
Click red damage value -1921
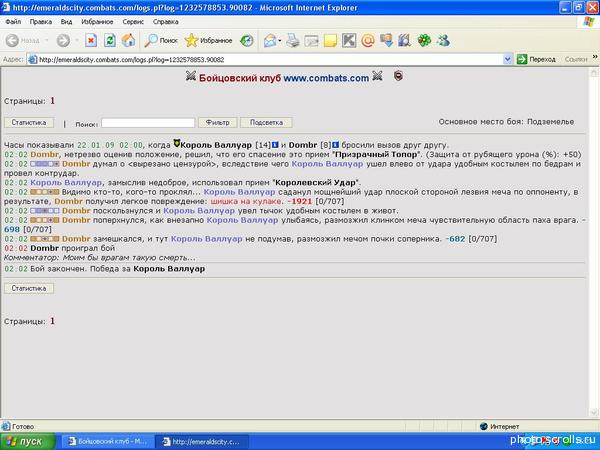coord(300,201)
